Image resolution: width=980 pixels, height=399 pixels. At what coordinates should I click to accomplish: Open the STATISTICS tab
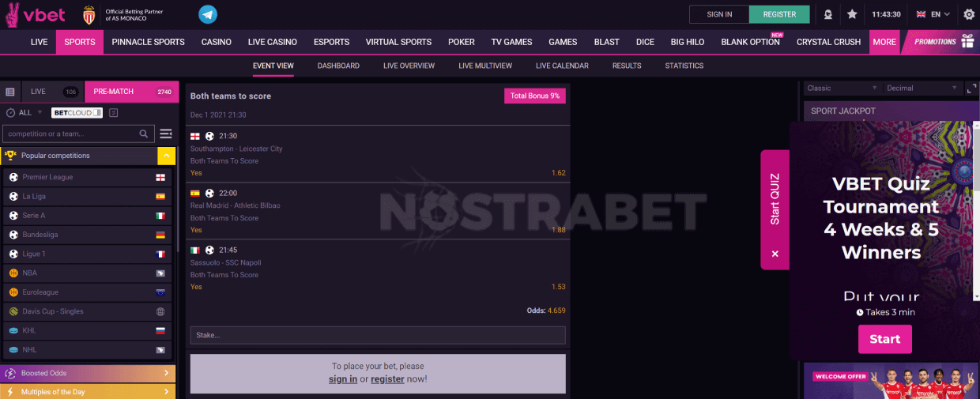click(684, 66)
